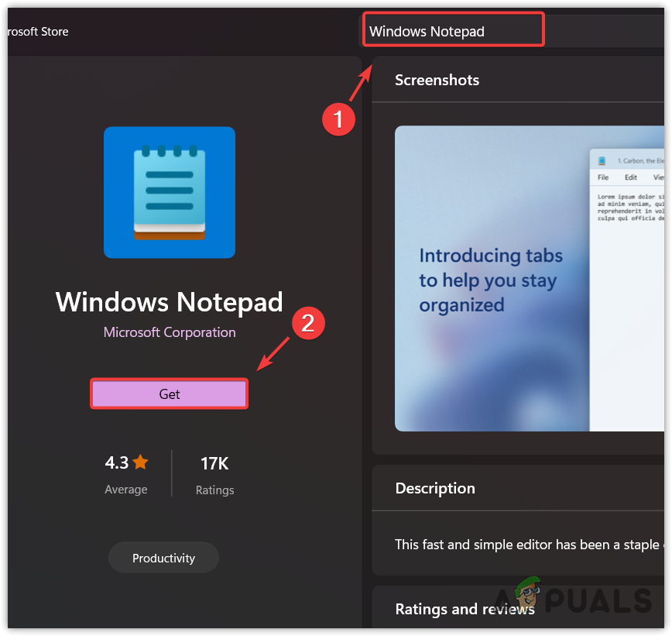Open the Introducing tabs screenshot thumbnail
672x636 pixels.
530,278
